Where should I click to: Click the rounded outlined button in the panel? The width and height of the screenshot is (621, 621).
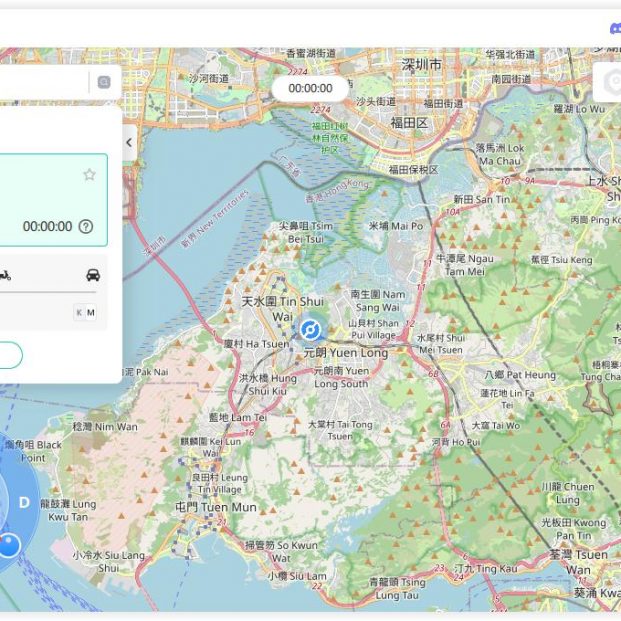click(8, 355)
